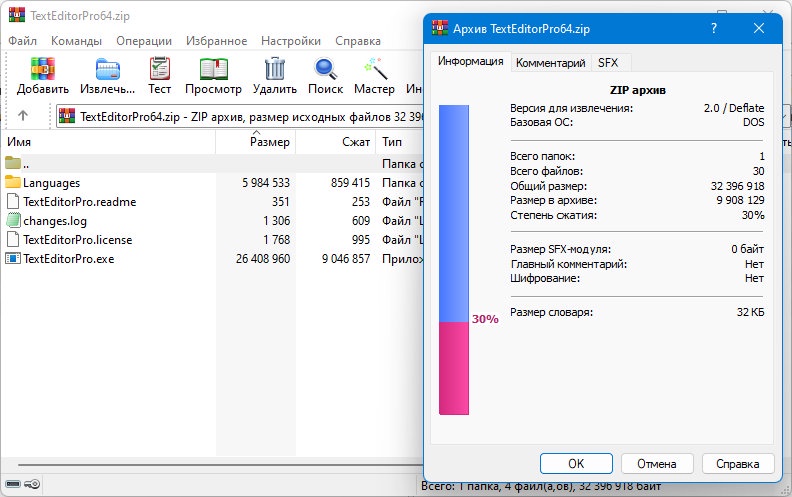Screen dimensions: 792x497
Task: Open the Операции menu
Action: click(144, 41)
